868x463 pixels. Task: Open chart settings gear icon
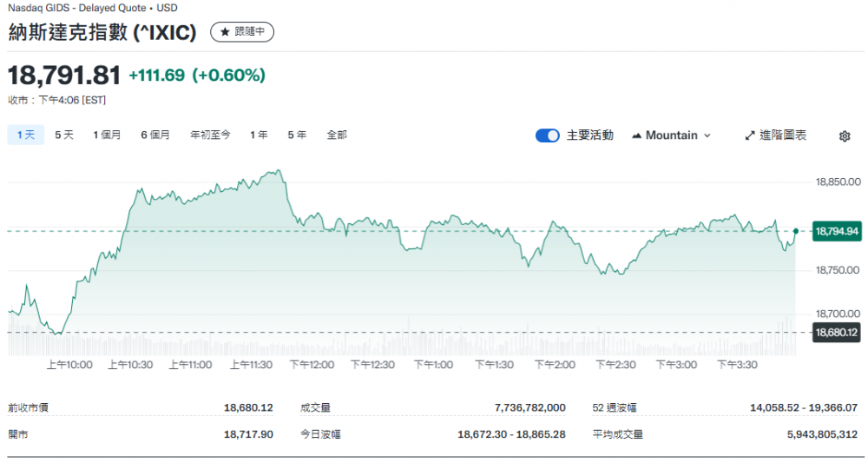(x=845, y=136)
